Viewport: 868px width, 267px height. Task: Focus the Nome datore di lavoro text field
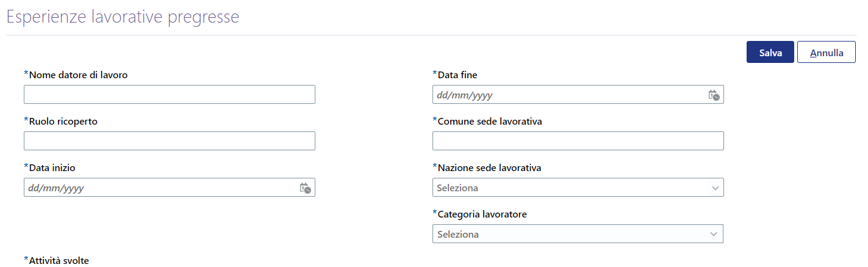[170, 95]
